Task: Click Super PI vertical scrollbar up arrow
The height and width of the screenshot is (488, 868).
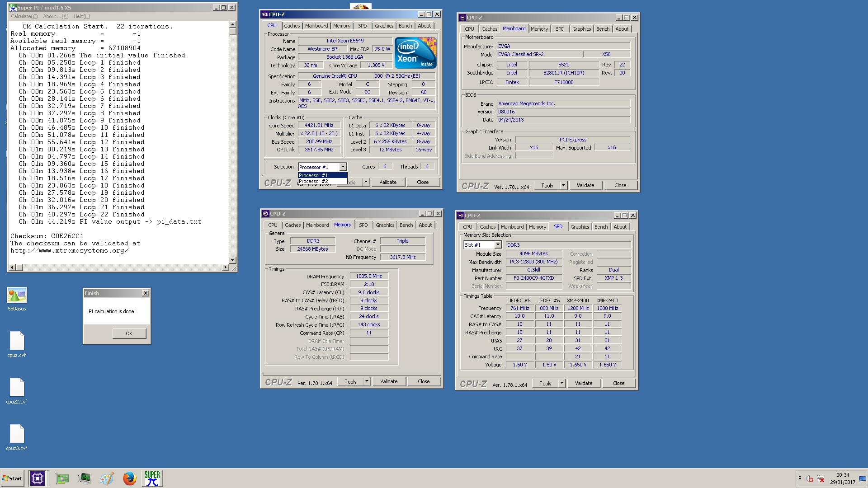Action: [232, 25]
